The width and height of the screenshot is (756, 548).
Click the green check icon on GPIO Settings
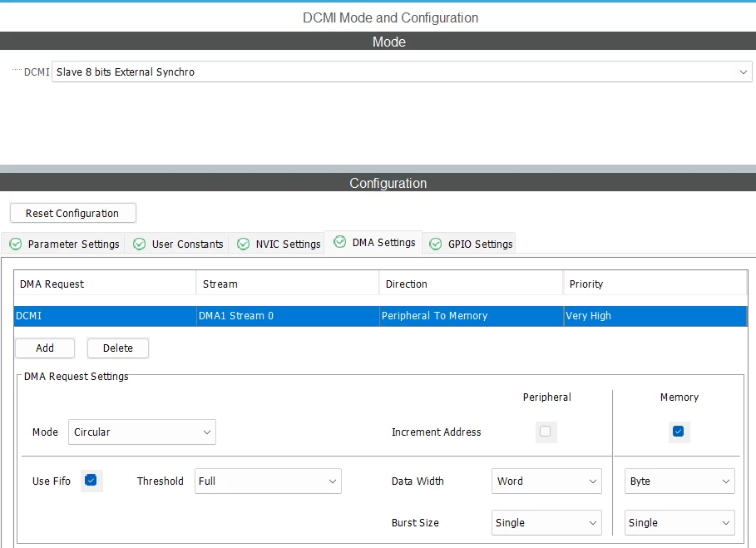pyautogui.click(x=435, y=244)
